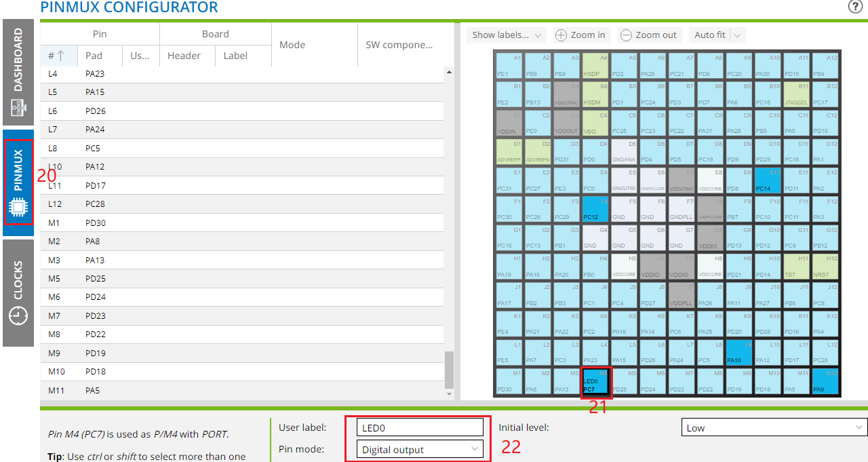Click the LED0 PC7 pin M4
Image resolution: width=868 pixels, height=462 pixels.
596,382
